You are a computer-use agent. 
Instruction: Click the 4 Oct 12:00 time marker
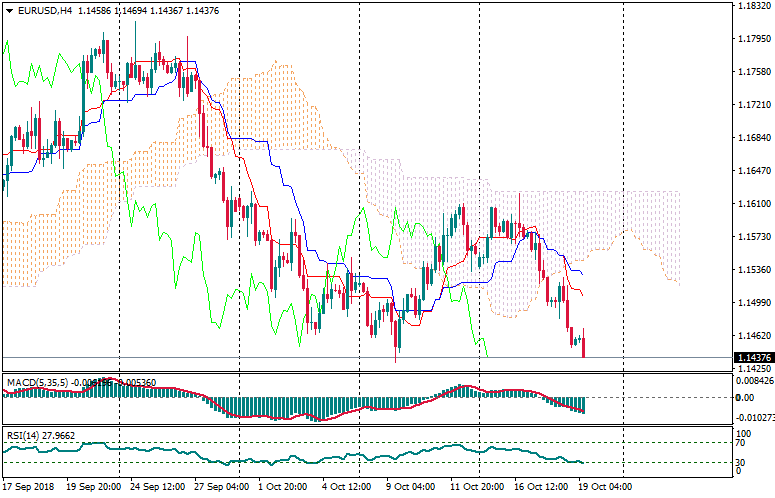click(348, 487)
